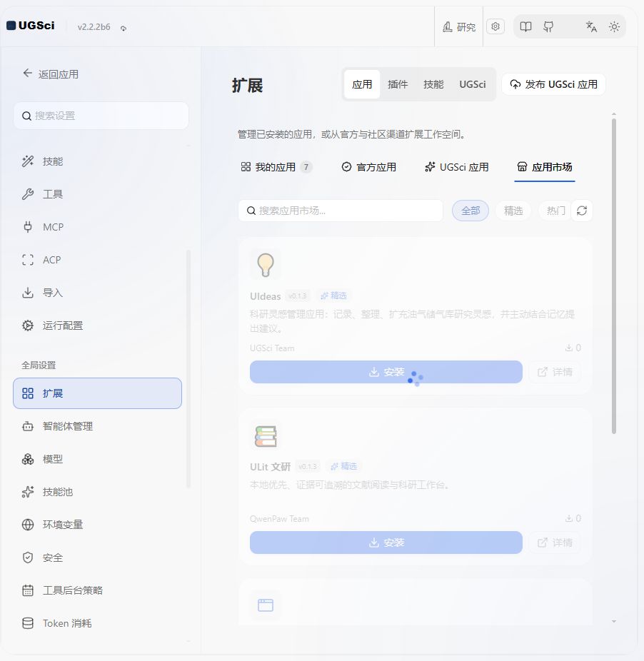The width and height of the screenshot is (644, 661).
Task: Click the scrollbar down arrow
Action: 614,621
